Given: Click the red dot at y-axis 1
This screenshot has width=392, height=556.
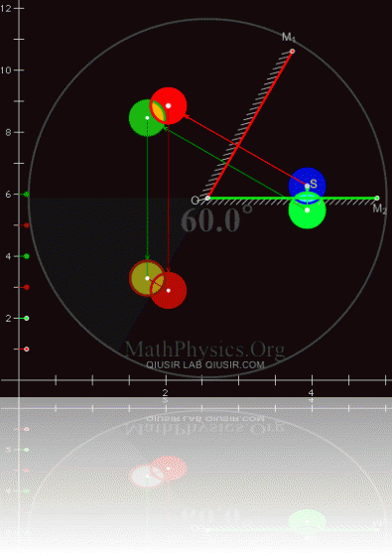Looking at the screenshot, I should click(27, 349).
